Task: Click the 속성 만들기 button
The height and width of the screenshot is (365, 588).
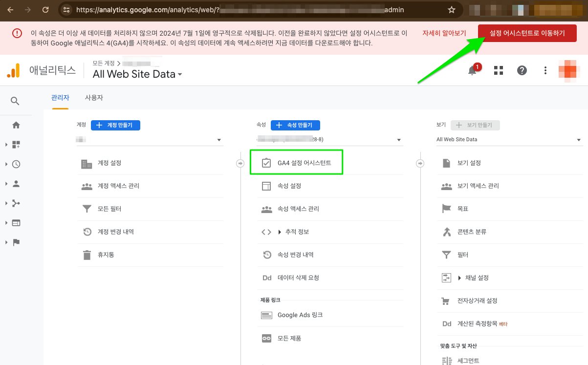Action: [x=295, y=125]
